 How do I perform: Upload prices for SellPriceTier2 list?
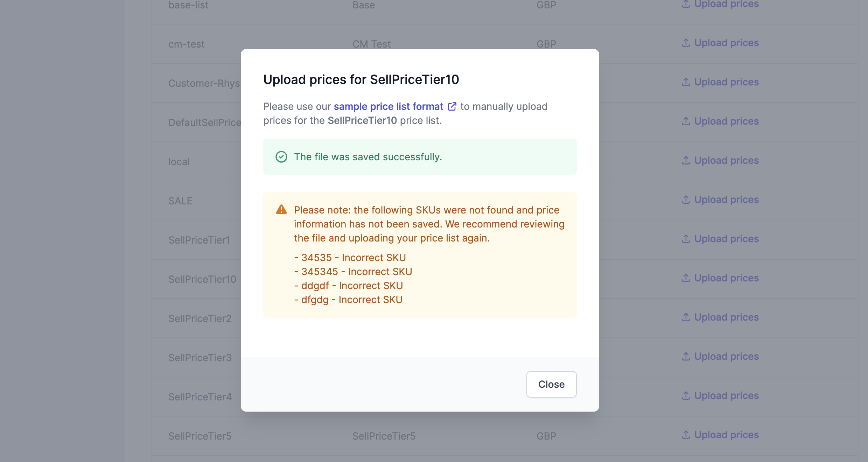coord(720,317)
